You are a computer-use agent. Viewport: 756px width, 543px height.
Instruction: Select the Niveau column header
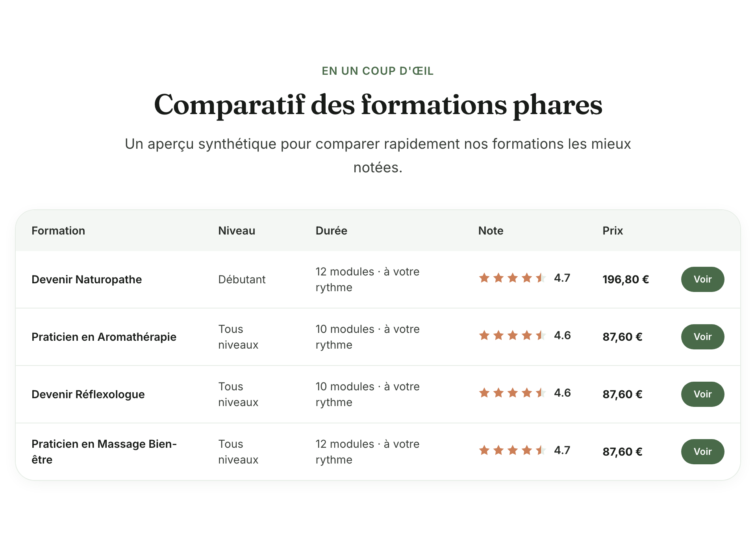[x=237, y=231]
